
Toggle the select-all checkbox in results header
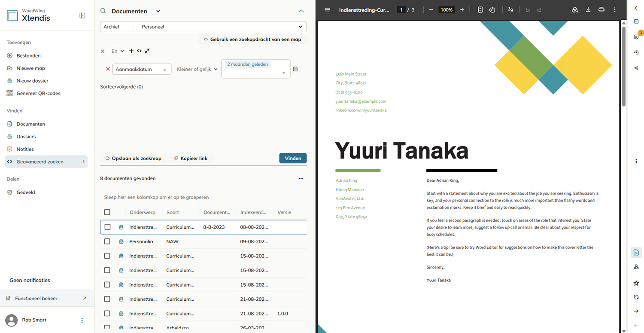[x=107, y=212]
